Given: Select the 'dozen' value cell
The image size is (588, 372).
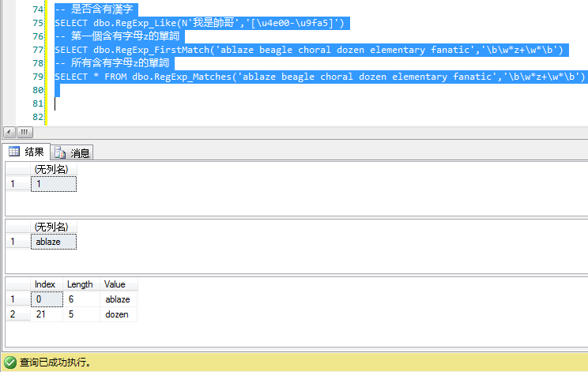Looking at the screenshot, I should [x=119, y=314].
